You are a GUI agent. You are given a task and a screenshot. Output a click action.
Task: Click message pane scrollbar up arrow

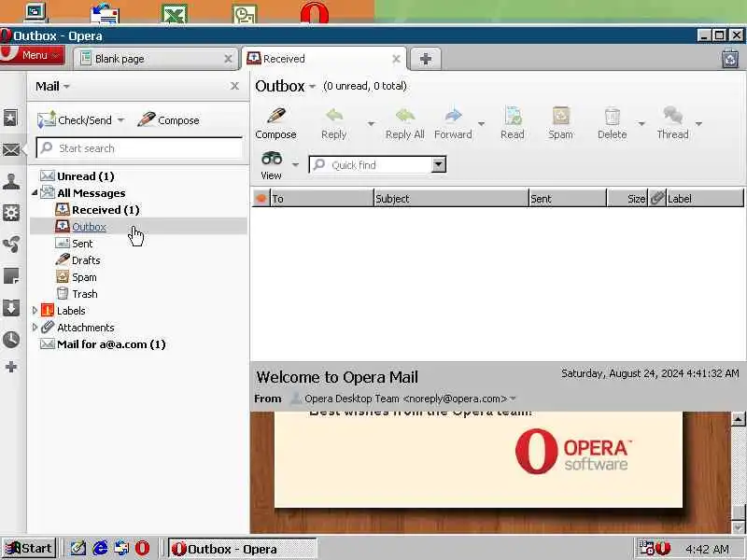pos(738,419)
